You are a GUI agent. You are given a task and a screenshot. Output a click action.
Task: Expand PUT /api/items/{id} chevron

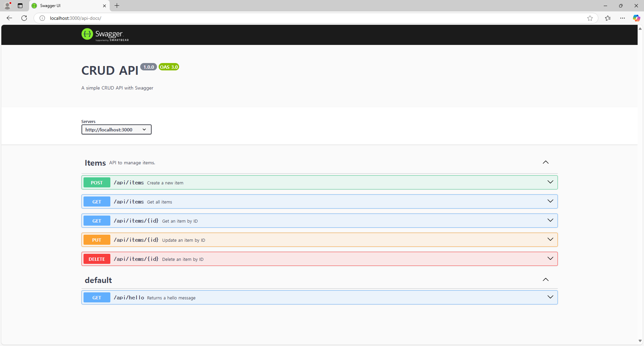tap(550, 239)
